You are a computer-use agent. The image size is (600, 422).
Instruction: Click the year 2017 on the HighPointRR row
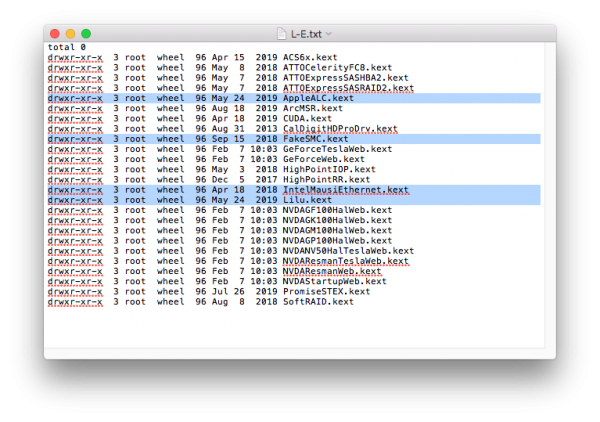pyautogui.click(x=266, y=179)
